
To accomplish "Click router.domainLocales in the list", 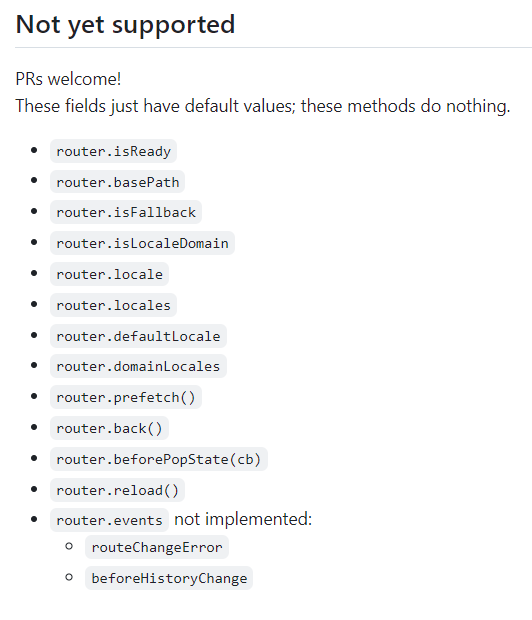I will coord(138,366).
